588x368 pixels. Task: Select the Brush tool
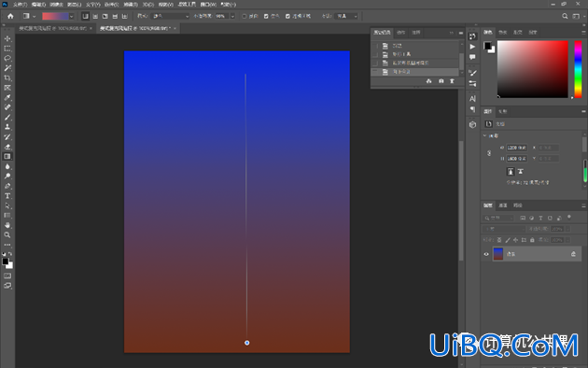pyautogui.click(x=7, y=117)
